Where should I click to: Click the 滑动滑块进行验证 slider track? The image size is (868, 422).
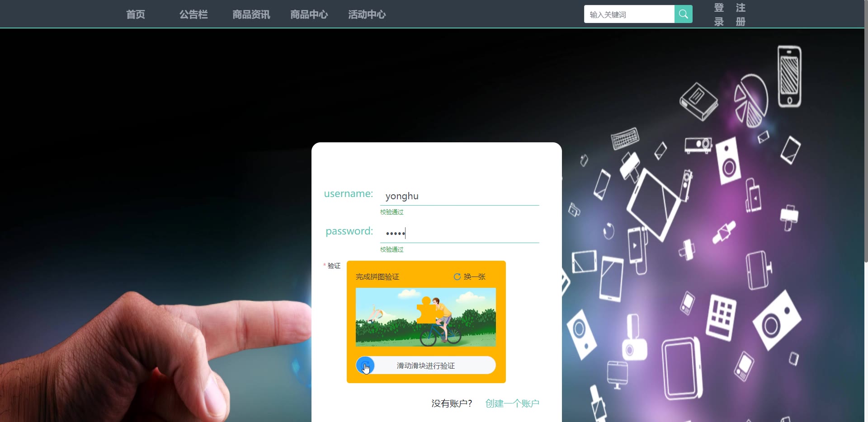coord(426,366)
